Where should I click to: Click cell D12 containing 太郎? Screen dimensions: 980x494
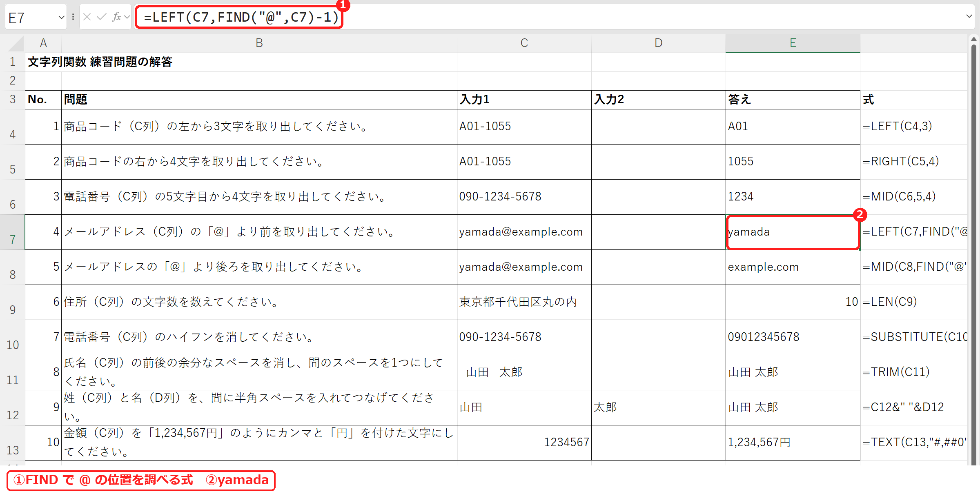[x=659, y=407]
